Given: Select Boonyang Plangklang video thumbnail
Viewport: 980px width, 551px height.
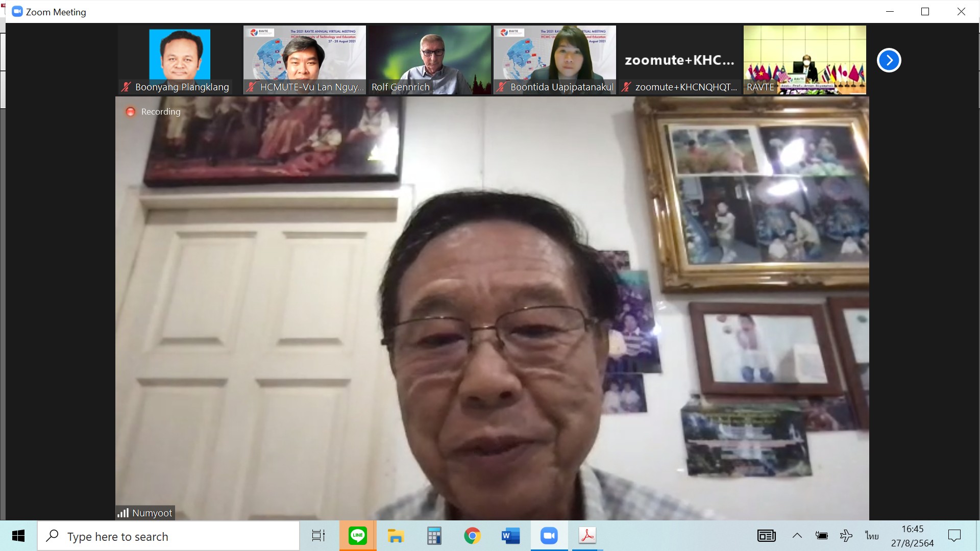Looking at the screenshot, I should [x=179, y=60].
